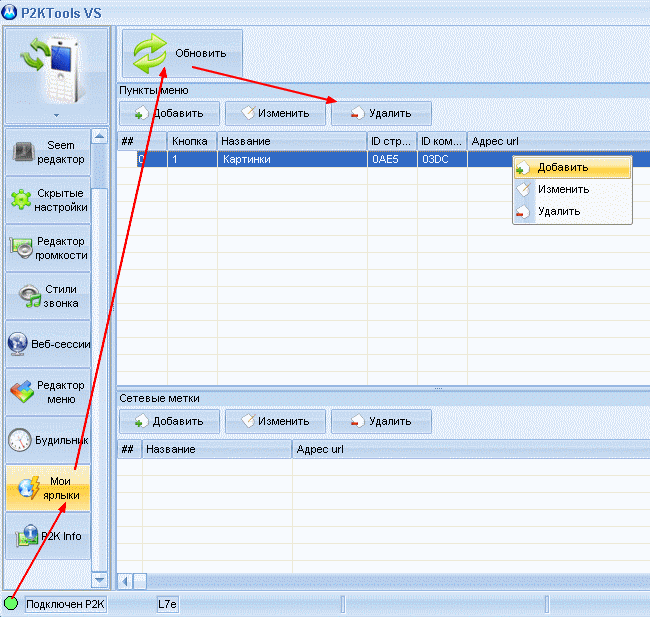Click Изменить in Пункты меню toolbar

(275, 113)
